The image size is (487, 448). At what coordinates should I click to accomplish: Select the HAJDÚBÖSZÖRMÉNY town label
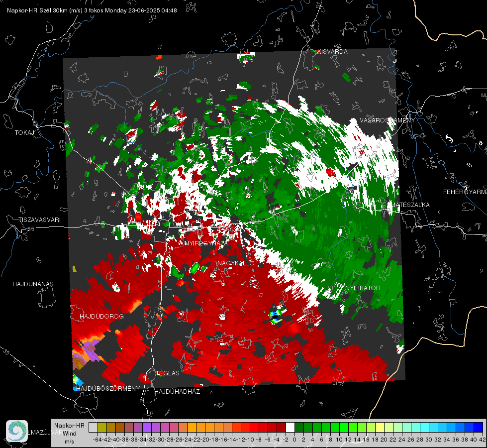click(108, 388)
